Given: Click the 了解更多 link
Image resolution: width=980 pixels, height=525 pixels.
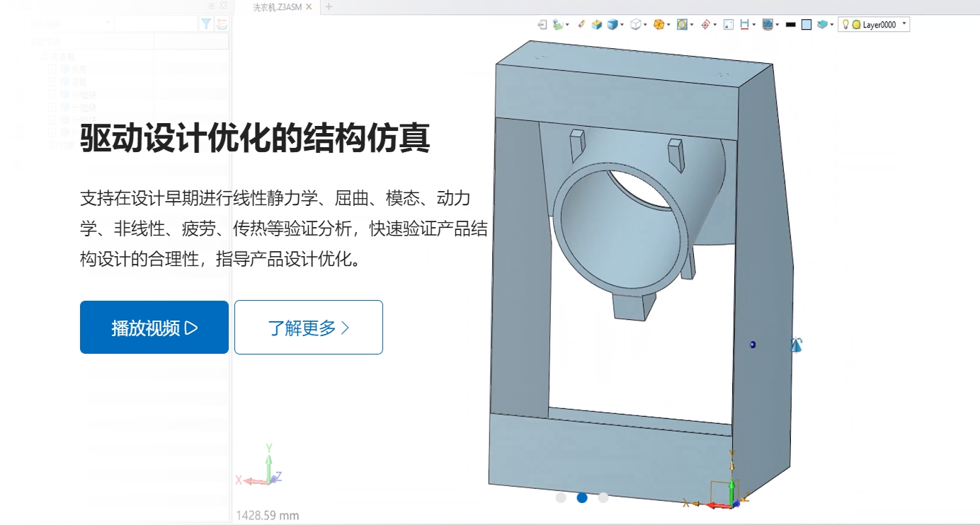Looking at the screenshot, I should 308,327.
